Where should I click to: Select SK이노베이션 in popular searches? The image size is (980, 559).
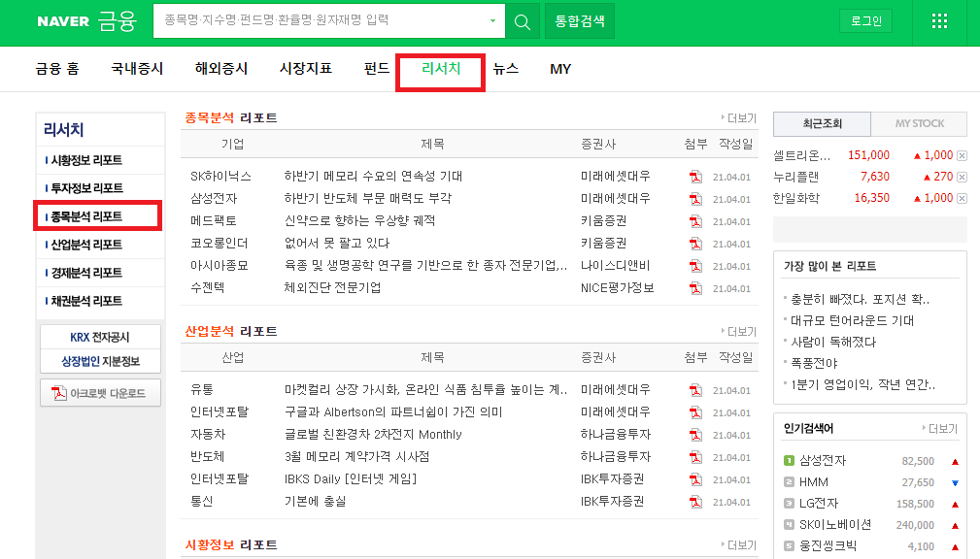835,525
